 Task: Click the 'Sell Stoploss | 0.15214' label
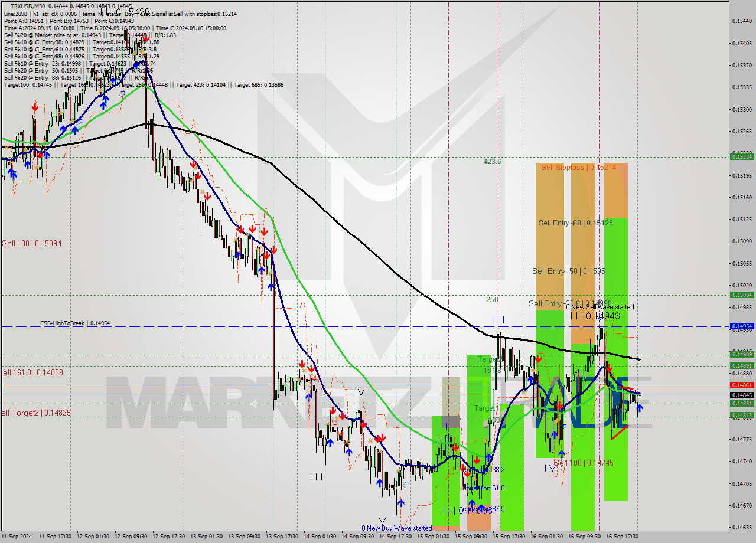(579, 168)
